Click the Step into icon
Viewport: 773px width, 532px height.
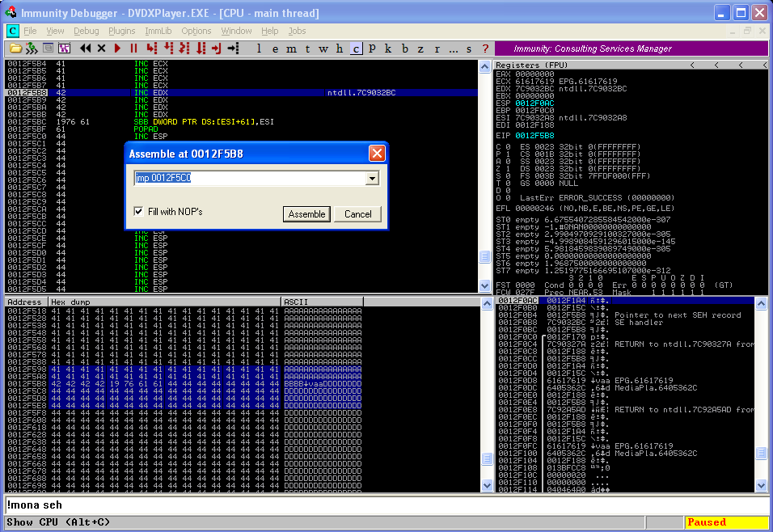tap(152, 49)
